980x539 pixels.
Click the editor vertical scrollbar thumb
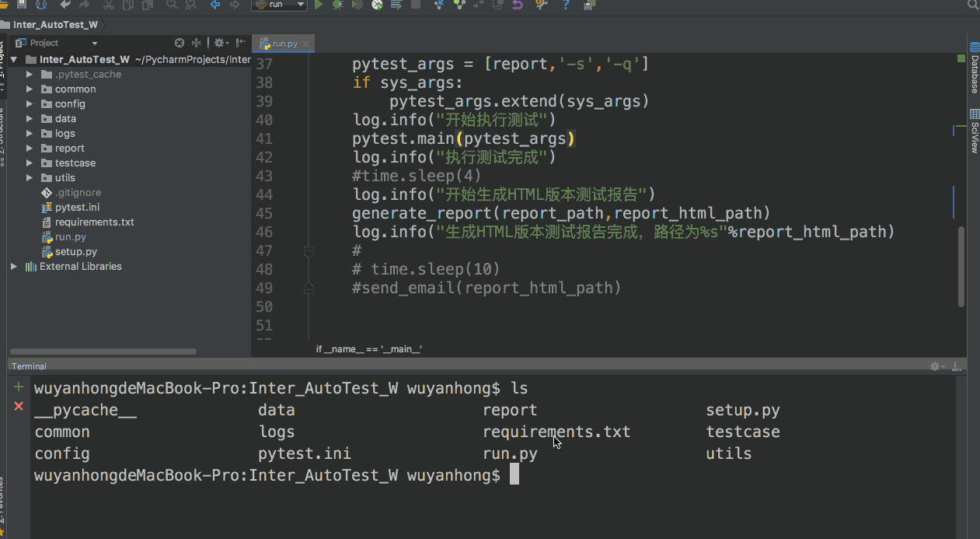961,266
